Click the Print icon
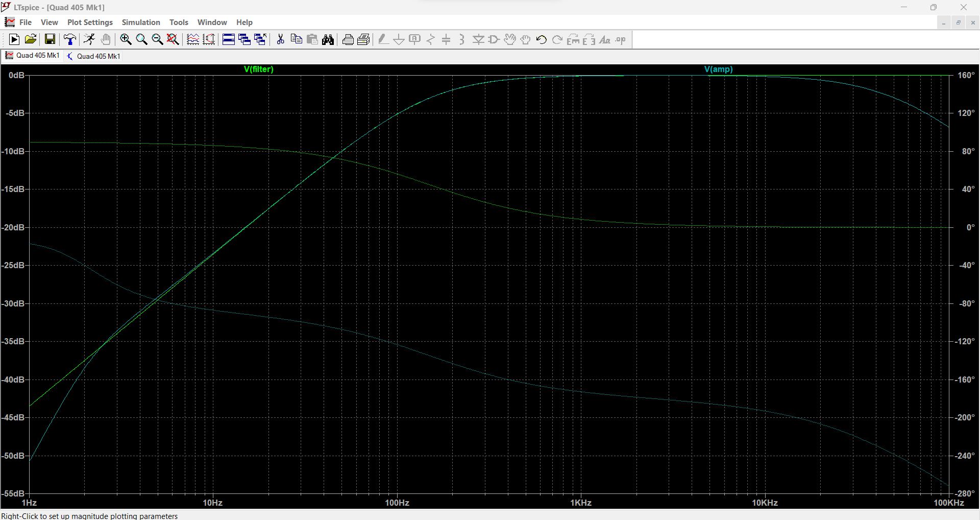Image resolution: width=980 pixels, height=520 pixels. (348, 39)
